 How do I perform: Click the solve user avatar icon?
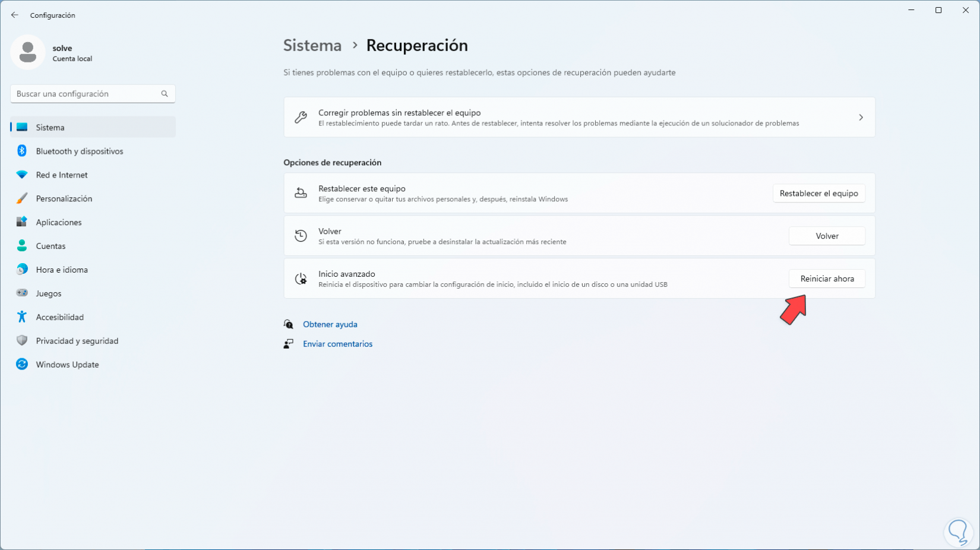pos(27,52)
